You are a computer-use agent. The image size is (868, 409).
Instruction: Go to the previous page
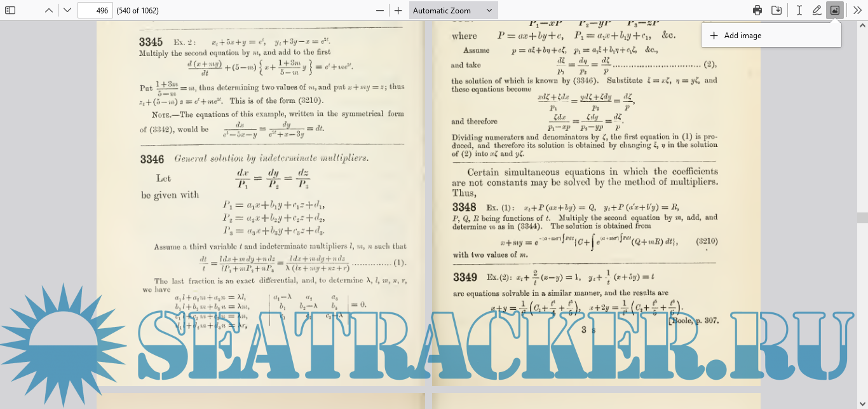(x=49, y=10)
